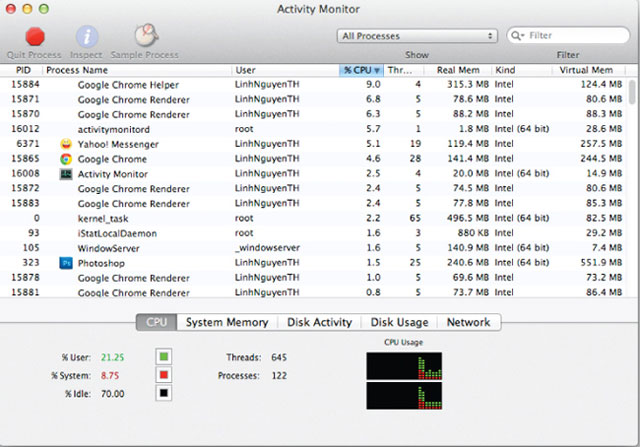Image resolution: width=640 pixels, height=447 pixels.
Task: Switch to the Disk Activity tab
Action: coord(318,322)
